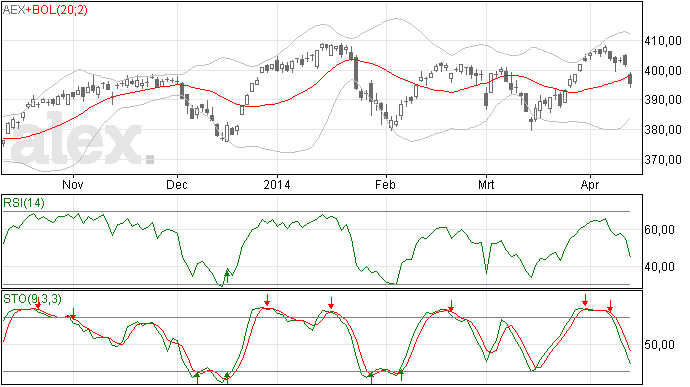Image resolution: width=690 pixels, height=387 pixels.
Task: Click the RSI(14) indicator label
Action: tap(24, 203)
